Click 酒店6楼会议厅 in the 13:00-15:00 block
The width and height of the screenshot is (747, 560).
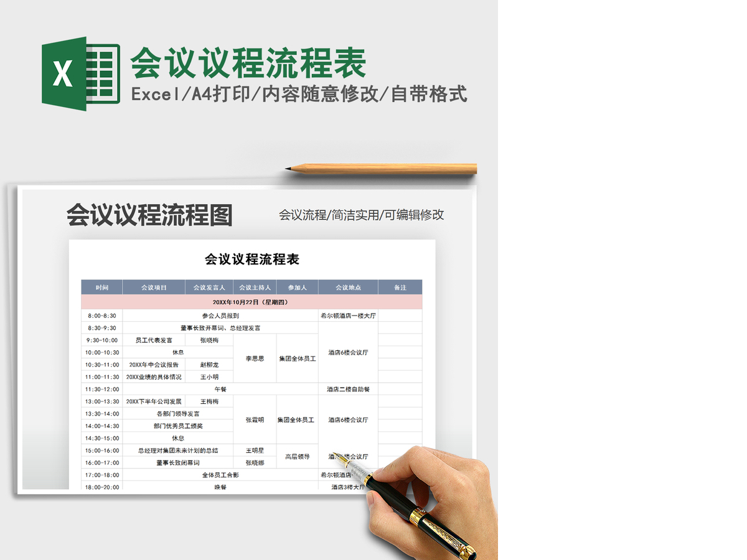(349, 420)
